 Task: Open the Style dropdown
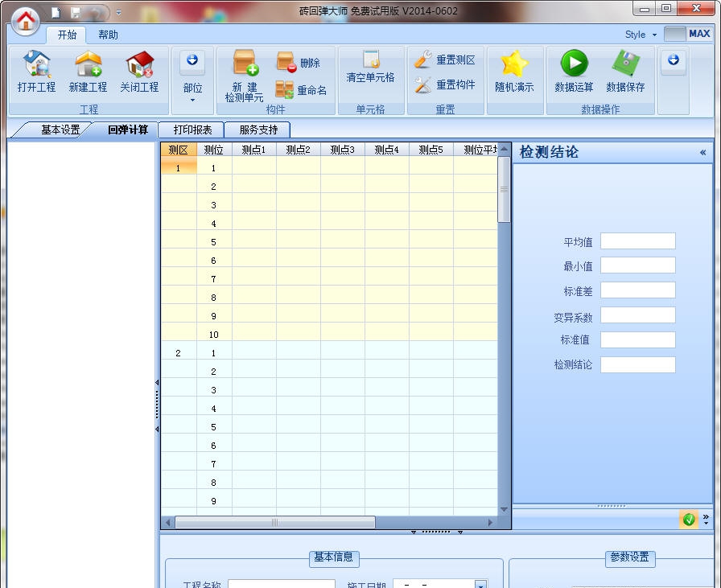click(641, 35)
